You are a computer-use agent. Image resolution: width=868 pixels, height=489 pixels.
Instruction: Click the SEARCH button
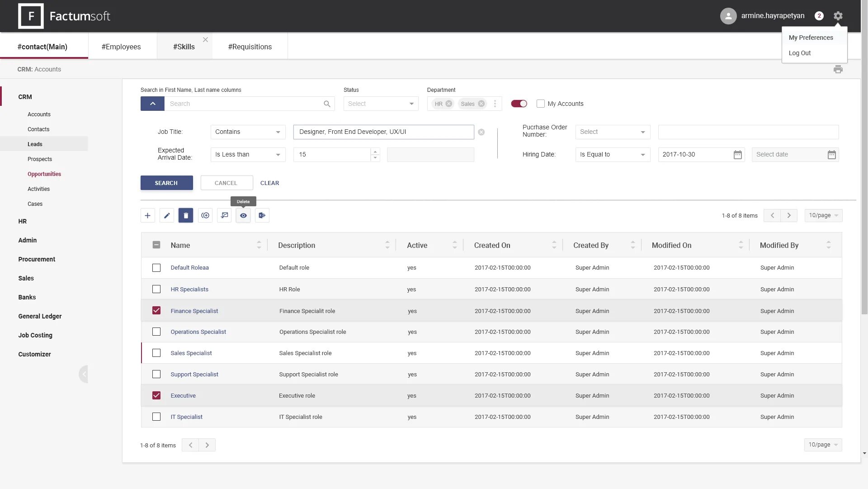point(166,183)
